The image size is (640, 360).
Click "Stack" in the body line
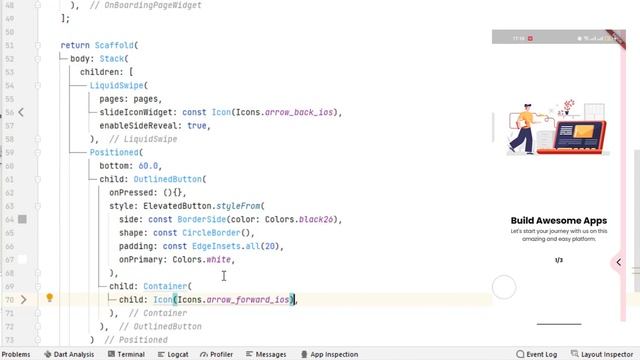point(112,59)
